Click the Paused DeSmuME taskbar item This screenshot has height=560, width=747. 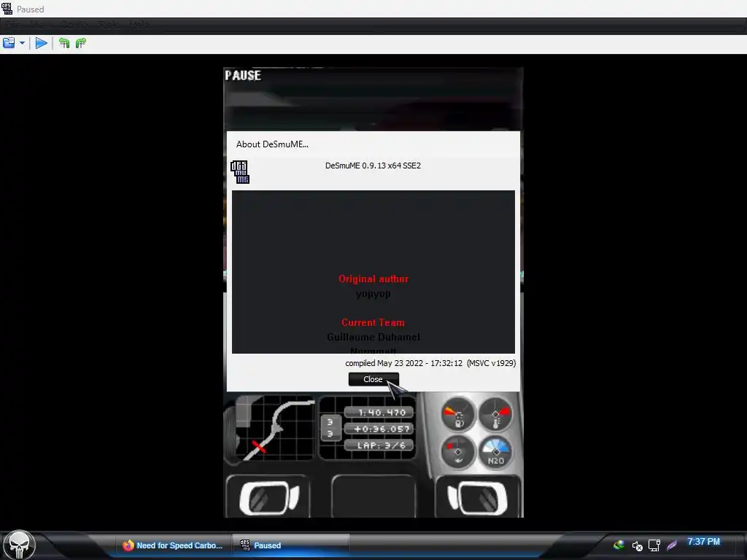pos(290,545)
